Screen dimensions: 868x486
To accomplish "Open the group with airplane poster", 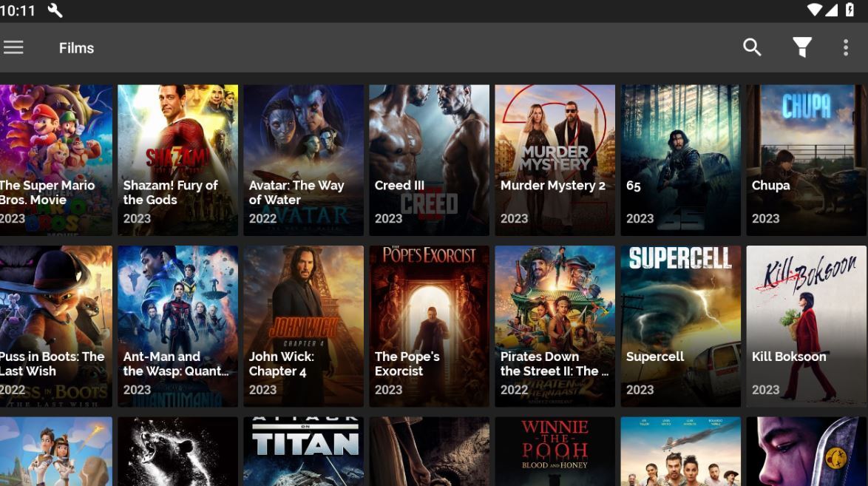I will coord(680,452).
